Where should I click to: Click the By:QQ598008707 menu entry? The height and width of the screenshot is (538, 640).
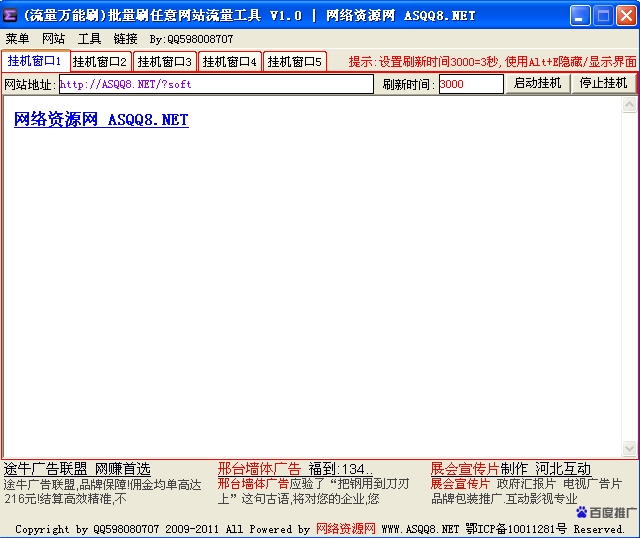tap(191, 39)
